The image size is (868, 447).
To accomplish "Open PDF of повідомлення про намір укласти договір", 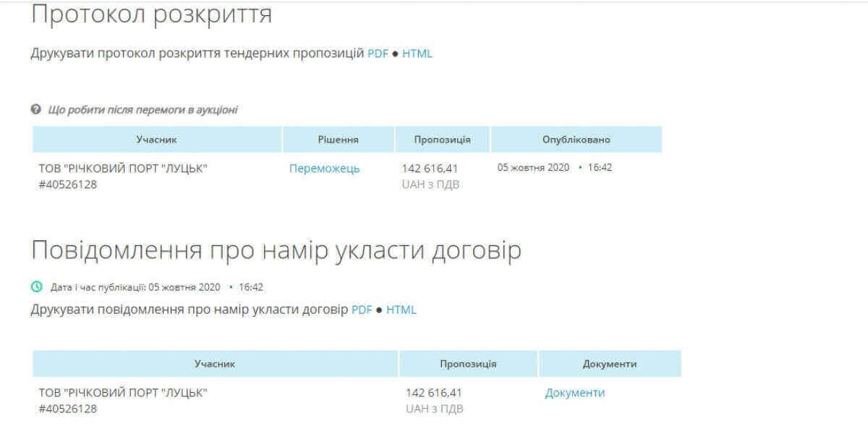I will coord(362,310).
